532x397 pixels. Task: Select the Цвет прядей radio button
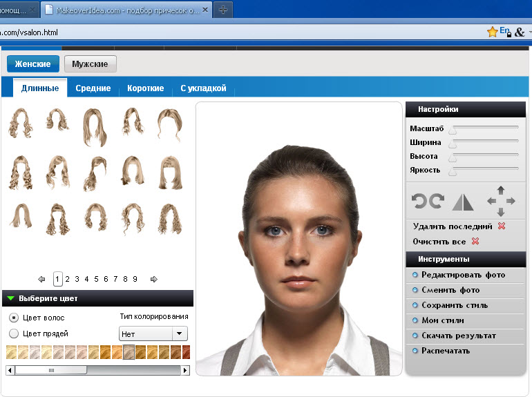[x=14, y=333]
